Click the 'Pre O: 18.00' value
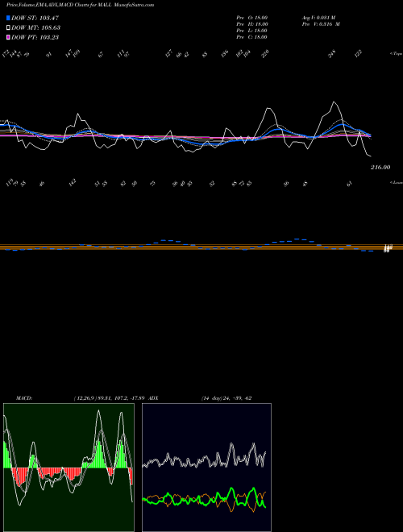This screenshot has width=403, height=532. click(x=252, y=18)
